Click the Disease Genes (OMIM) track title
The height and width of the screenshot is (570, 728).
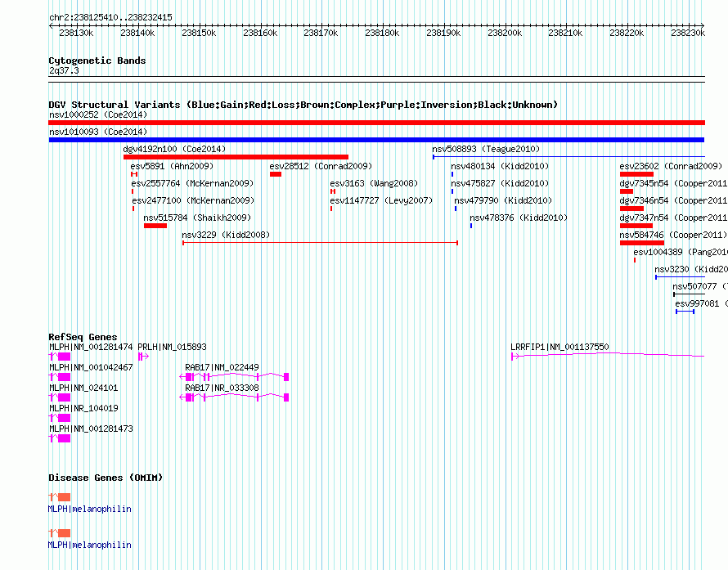(x=106, y=478)
